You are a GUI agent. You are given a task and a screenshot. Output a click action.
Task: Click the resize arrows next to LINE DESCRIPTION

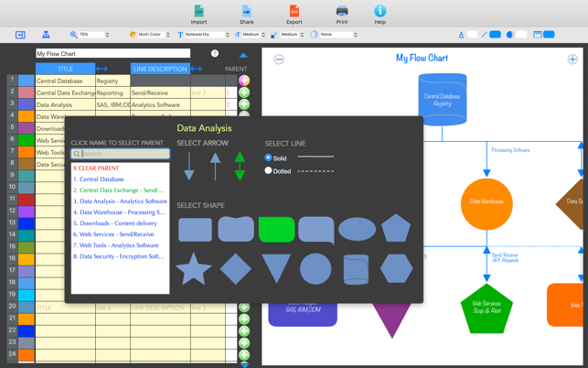tap(196, 69)
